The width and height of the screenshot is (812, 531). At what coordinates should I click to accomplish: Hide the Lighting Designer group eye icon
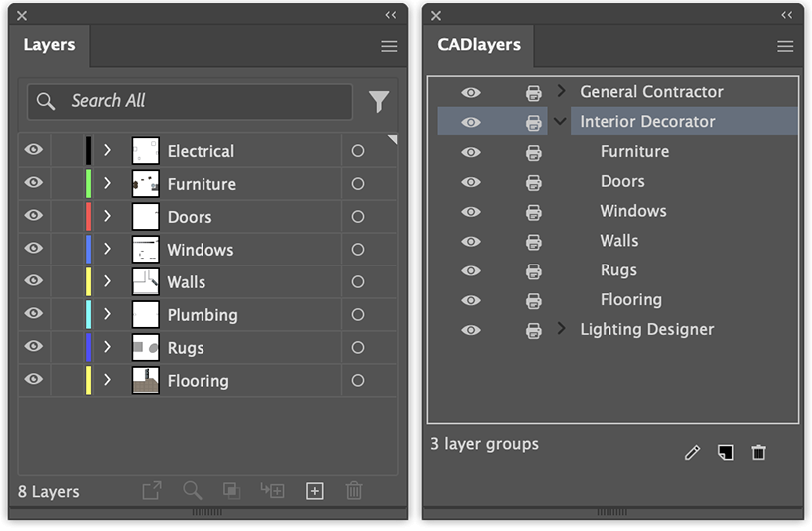pos(471,330)
